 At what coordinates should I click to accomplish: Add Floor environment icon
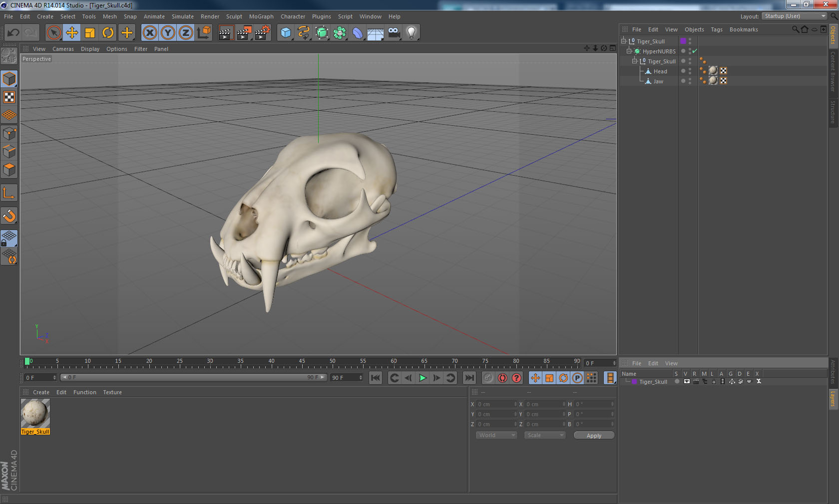click(x=376, y=33)
